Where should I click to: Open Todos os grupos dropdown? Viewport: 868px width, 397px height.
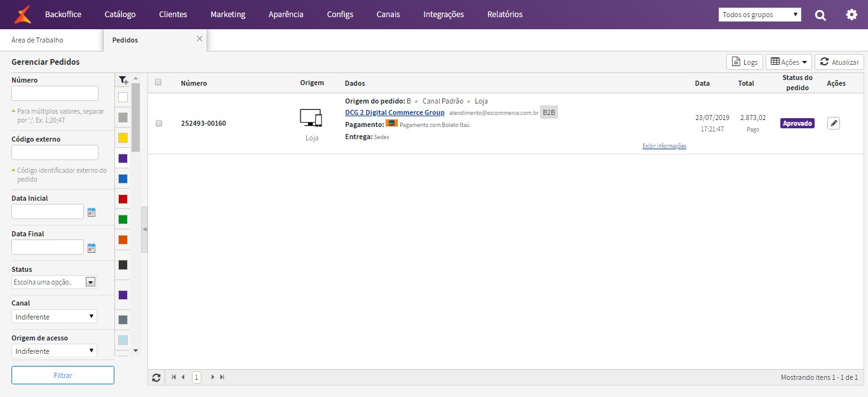pyautogui.click(x=760, y=15)
